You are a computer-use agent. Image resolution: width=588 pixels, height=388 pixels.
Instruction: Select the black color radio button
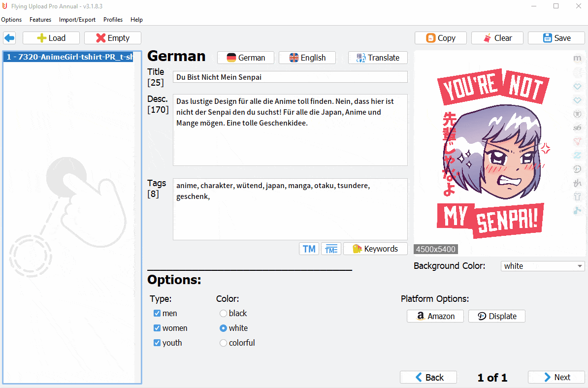[x=223, y=313]
